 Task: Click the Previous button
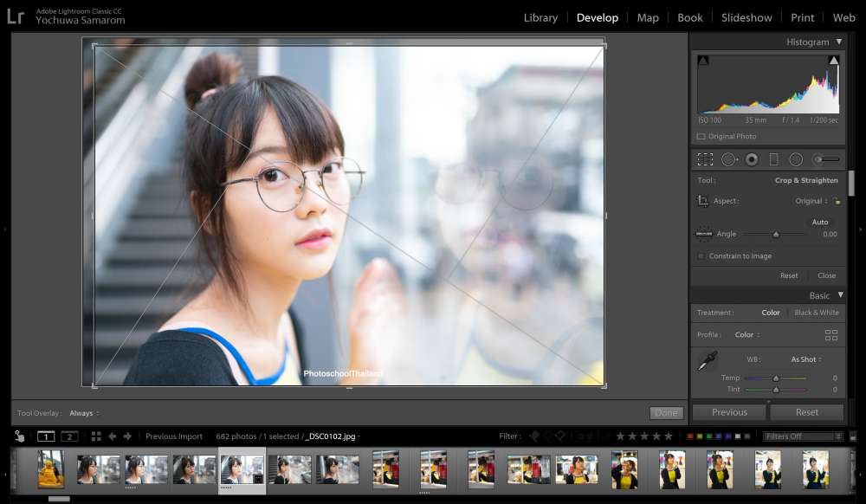[729, 412]
